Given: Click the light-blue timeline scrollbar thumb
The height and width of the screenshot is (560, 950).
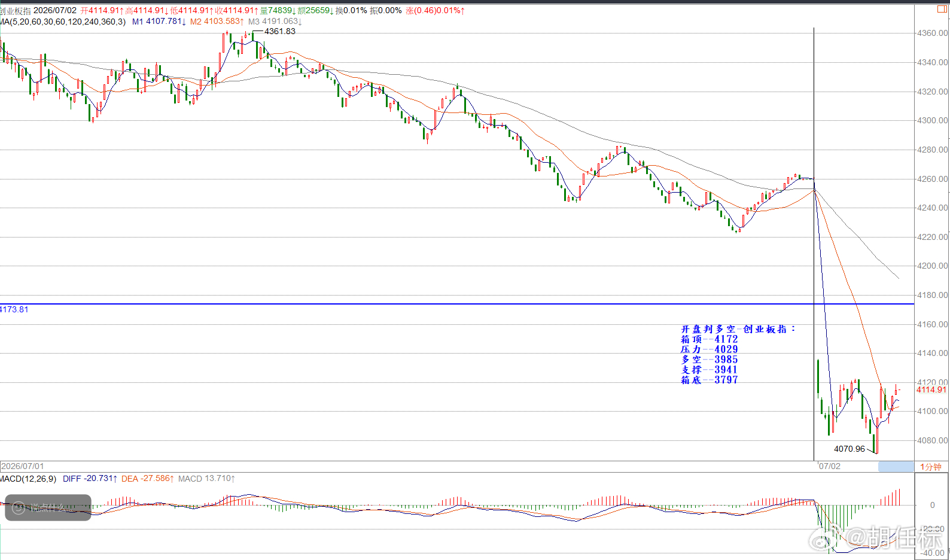Looking at the screenshot, I should 896,467.
